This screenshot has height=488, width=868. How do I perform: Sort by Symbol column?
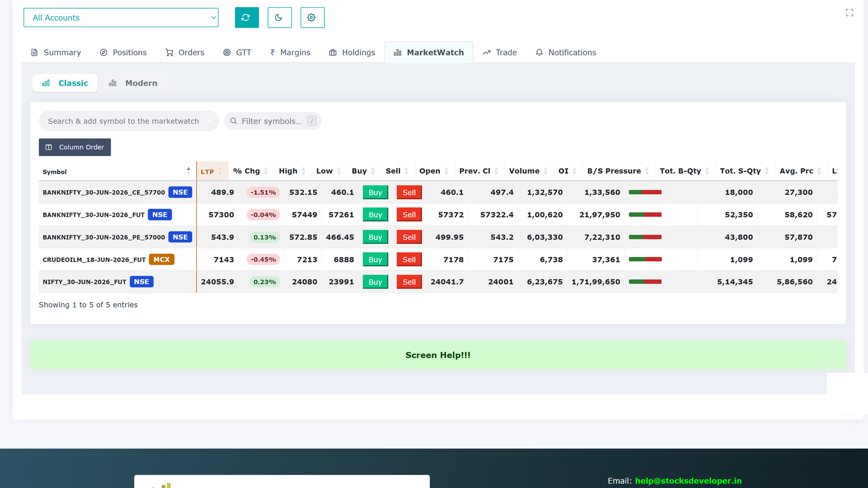click(117, 171)
